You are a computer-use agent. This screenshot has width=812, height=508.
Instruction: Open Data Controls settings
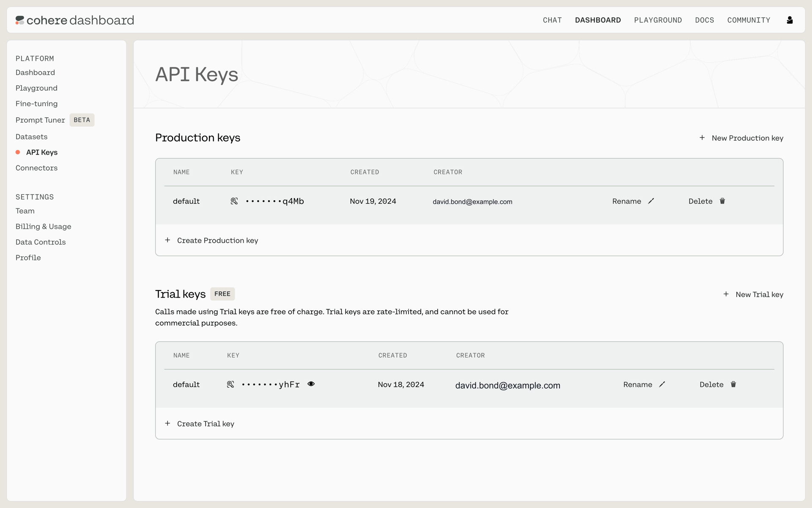(x=41, y=242)
